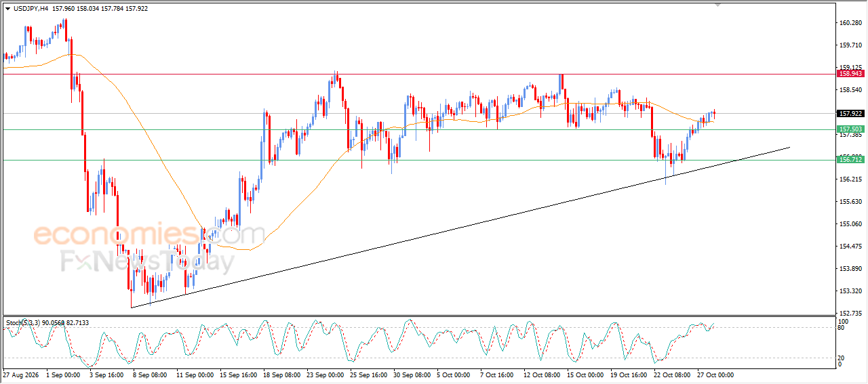Click the 5 Oct 00:00 time label

point(454,375)
